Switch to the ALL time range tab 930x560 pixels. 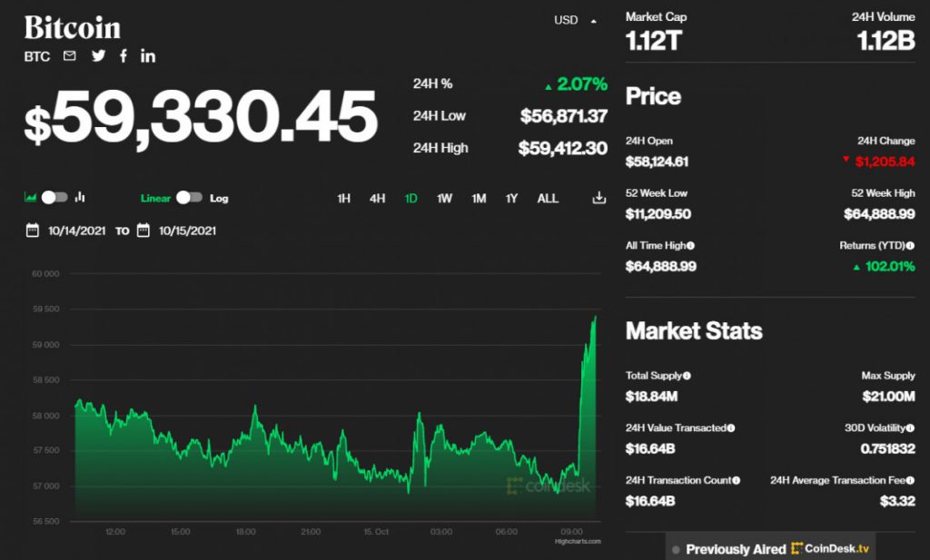click(548, 198)
